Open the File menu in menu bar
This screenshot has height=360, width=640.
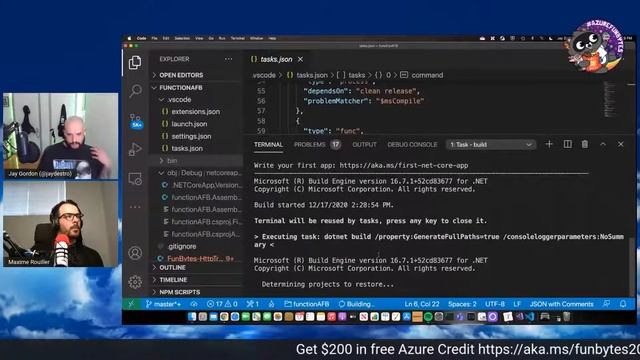(154, 38)
